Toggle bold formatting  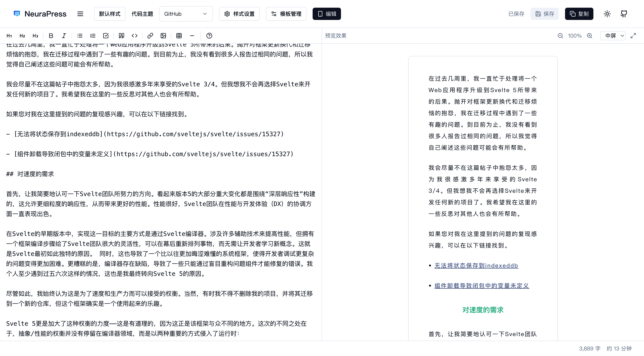[x=51, y=36]
